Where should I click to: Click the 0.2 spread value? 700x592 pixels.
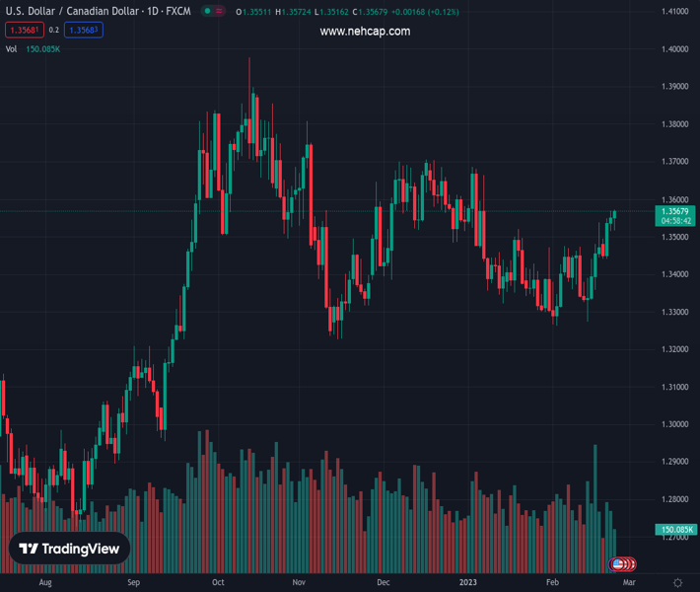point(54,31)
